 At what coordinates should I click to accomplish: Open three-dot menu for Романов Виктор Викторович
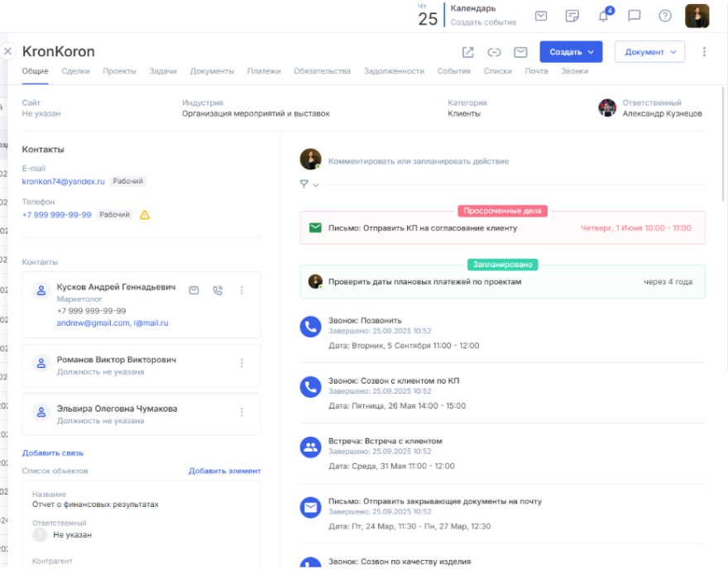(242, 362)
